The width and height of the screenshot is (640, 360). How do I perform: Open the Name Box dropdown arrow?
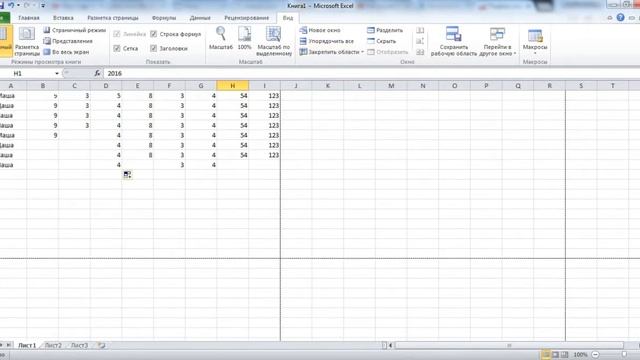[57, 73]
